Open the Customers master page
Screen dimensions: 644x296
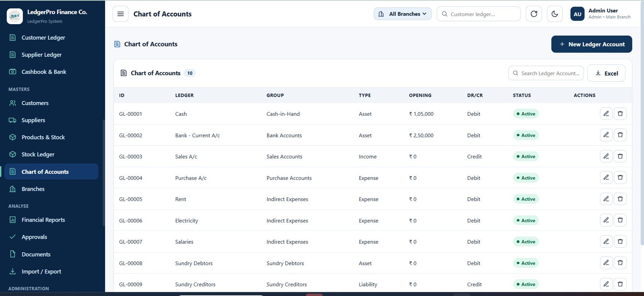click(x=51, y=103)
